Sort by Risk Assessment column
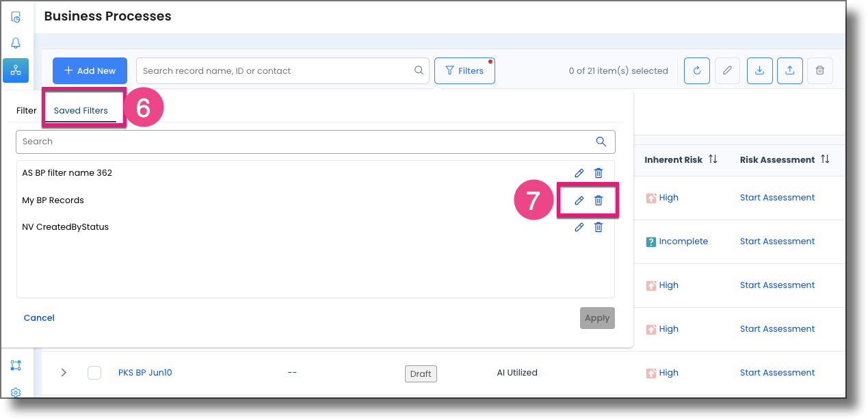Image resolution: width=868 pixels, height=420 pixels. [x=825, y=159]
